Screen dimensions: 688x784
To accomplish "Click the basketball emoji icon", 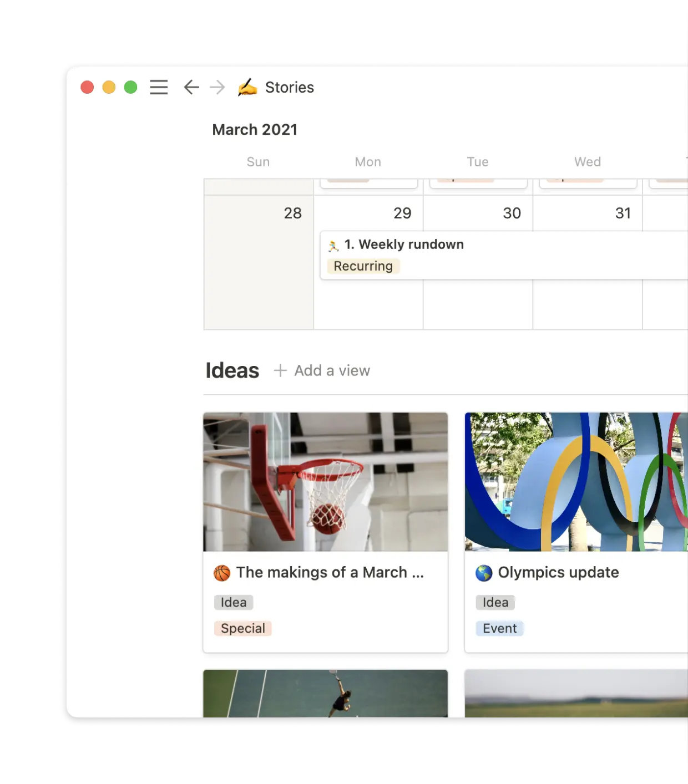I will point(222,573).
